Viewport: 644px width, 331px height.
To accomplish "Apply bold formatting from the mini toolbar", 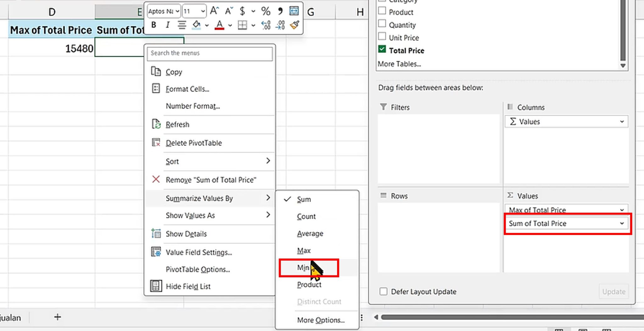I will (154, 25).
